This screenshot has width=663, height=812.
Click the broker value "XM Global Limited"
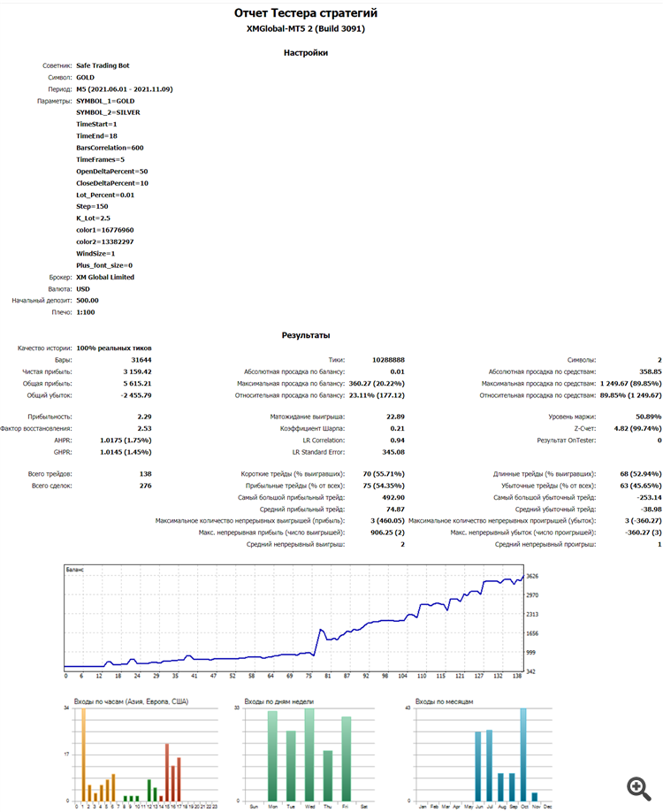click(x=105, y=278)
